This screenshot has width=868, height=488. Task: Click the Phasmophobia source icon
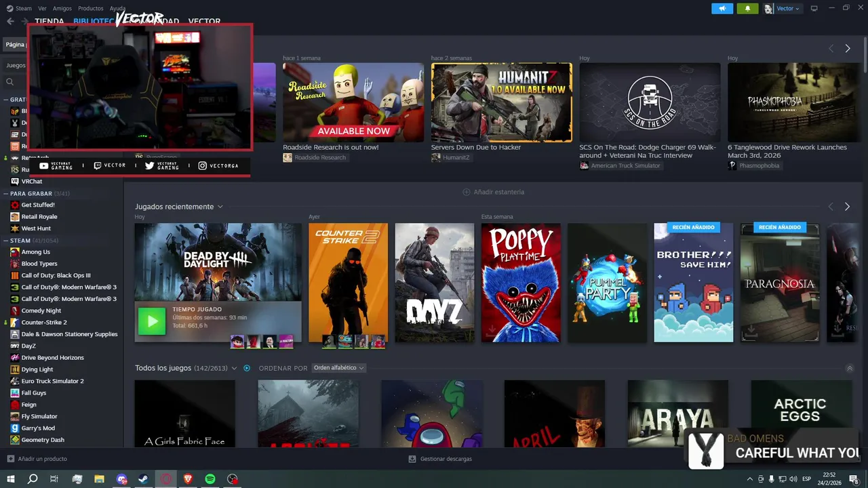(732, 165)
